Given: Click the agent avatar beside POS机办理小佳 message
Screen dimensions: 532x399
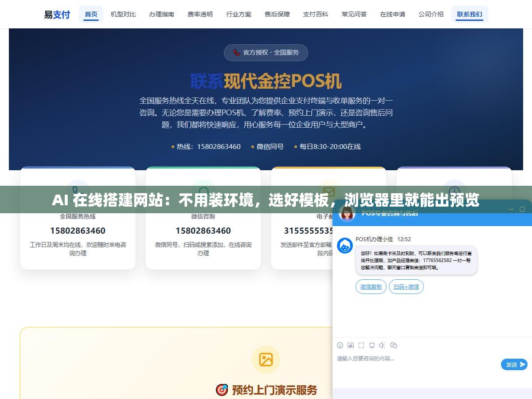Looking at the screenshot, I should point(345,246).
